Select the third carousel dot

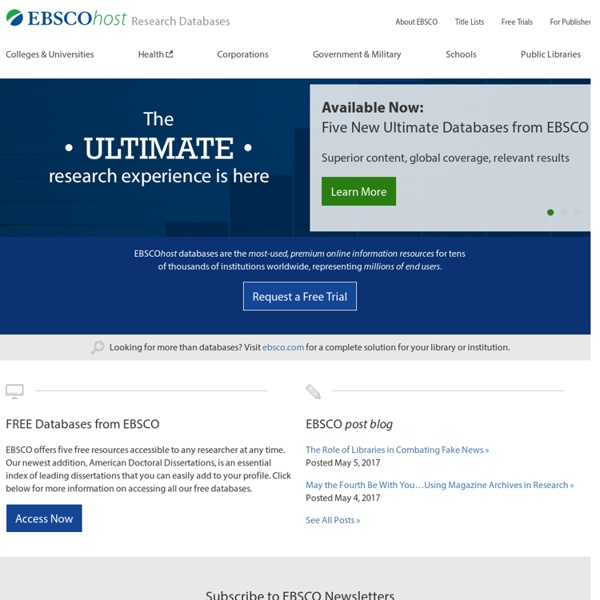577,212
